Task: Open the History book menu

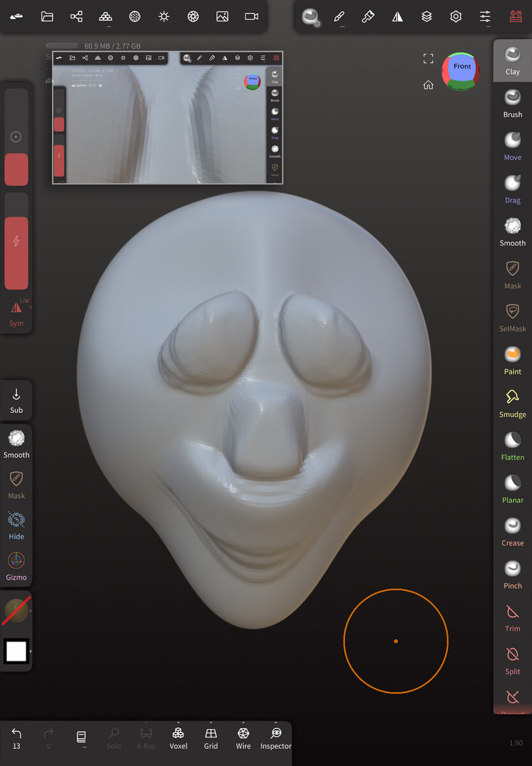Action: point(82,738)
